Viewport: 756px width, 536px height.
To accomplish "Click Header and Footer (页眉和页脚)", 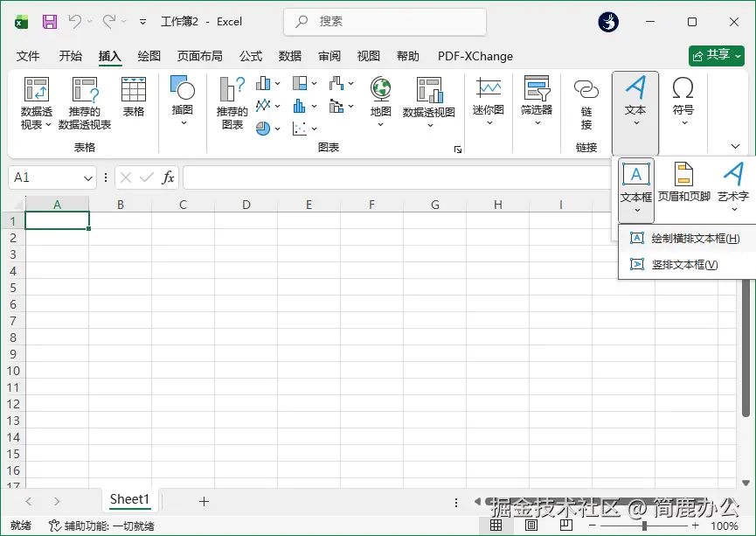I will (683, 183).
